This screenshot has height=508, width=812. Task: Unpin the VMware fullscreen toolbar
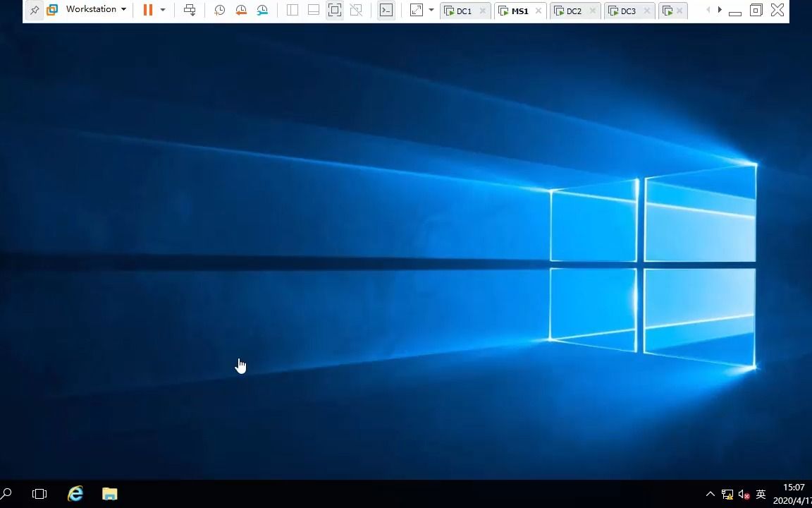coord(34,10)
